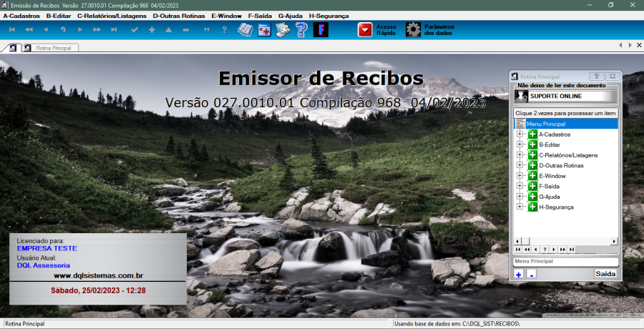The image size is (644, 329).
Task: Open Acesso Rápido red icon
Action: click(365, 30)
